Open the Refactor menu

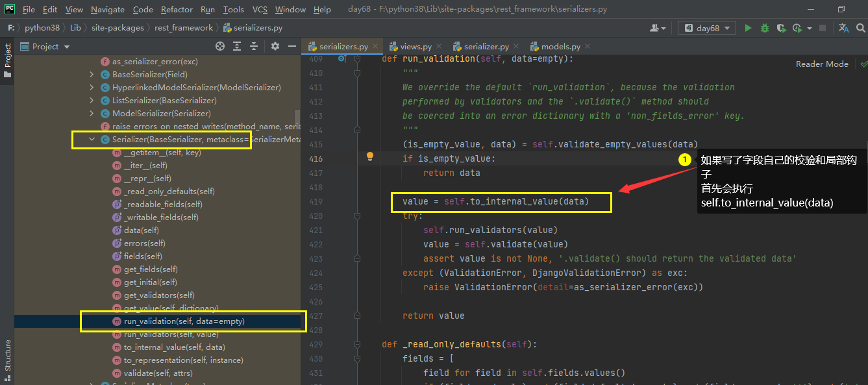(177, 9)
